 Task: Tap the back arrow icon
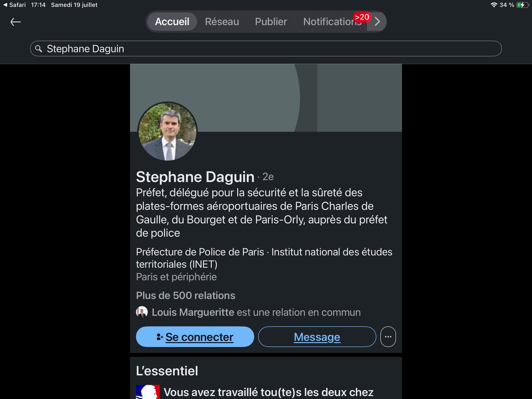click(16, 22)
